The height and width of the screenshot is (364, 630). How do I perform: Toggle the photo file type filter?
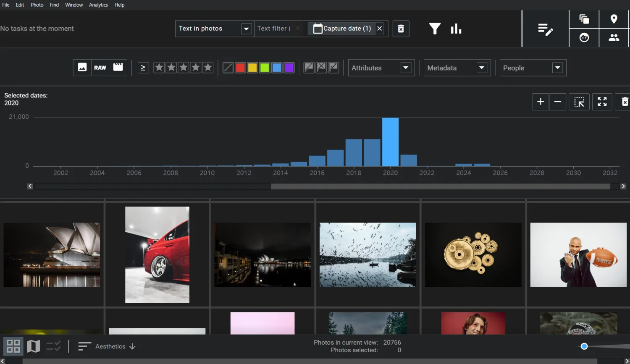pos(82,68)
